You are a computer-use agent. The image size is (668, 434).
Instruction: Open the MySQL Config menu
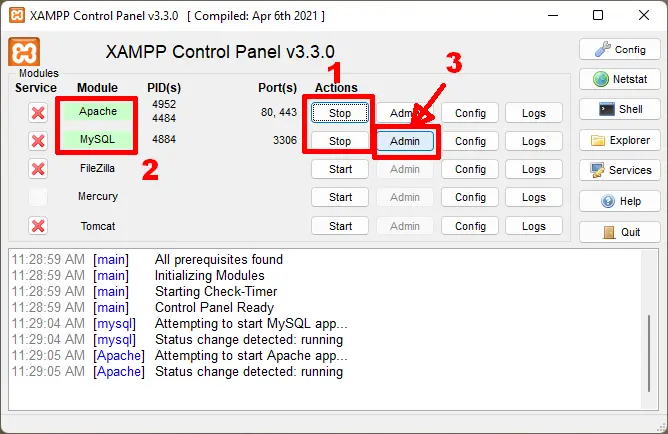[470, 141]
